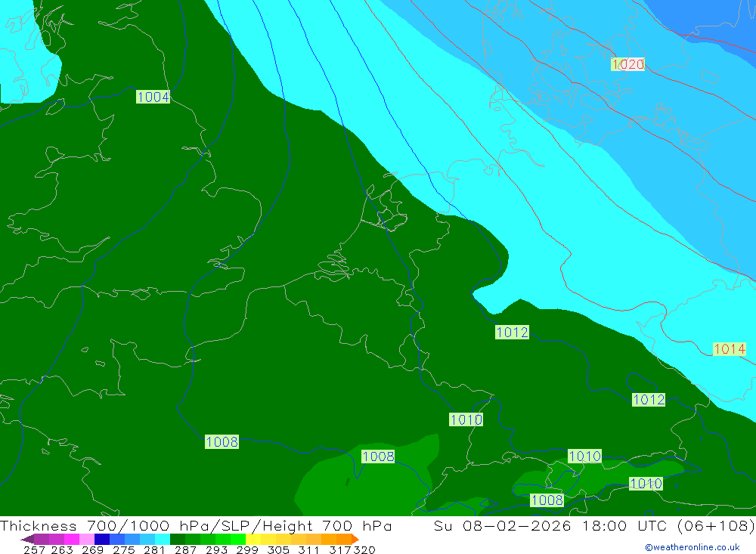Click the red 1014 isobar label
This screenshot has width=756, height=554.
730,348
